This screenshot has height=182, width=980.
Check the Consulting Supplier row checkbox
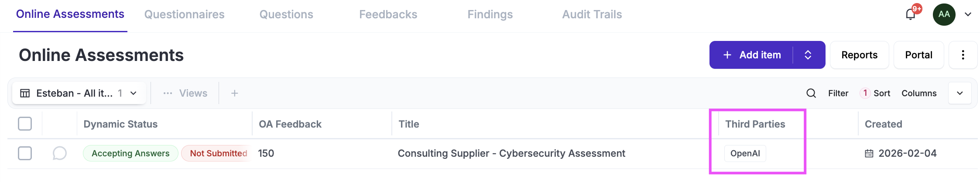tap(25, 153)
